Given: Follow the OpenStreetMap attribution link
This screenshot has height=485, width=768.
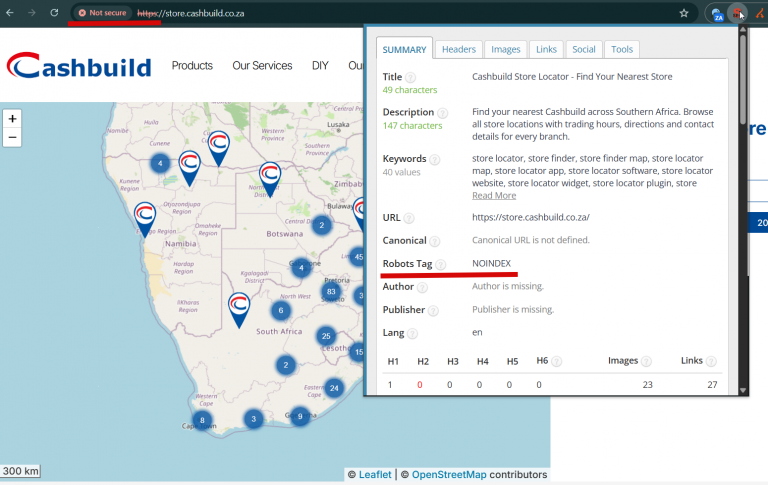Looking at the screenshot, I should pos(449,475).
